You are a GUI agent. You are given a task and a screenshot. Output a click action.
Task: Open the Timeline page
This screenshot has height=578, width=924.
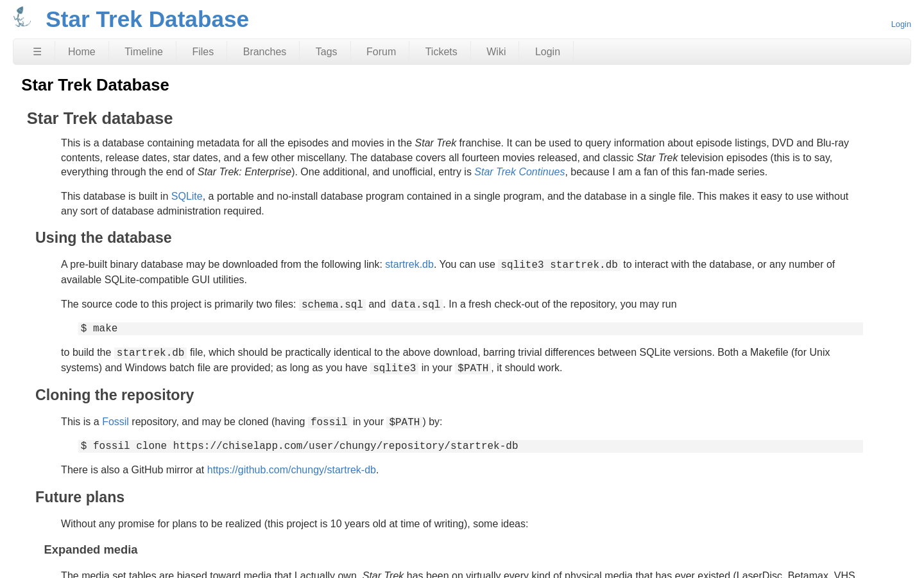144,52
